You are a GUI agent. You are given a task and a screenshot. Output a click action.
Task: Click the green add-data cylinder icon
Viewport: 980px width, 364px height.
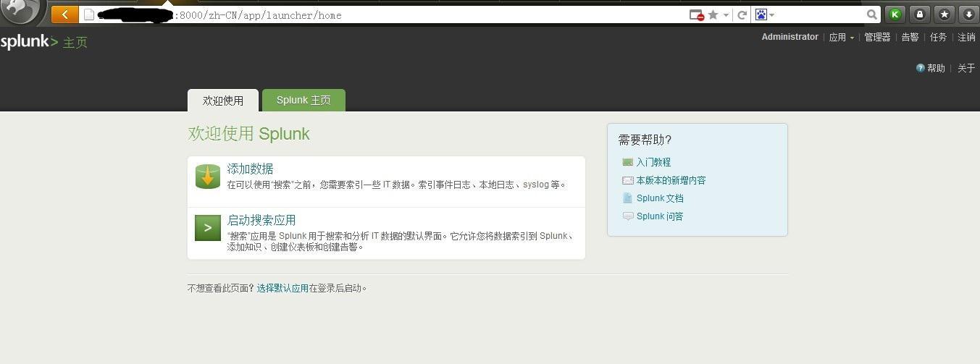(x=208, y=177)
